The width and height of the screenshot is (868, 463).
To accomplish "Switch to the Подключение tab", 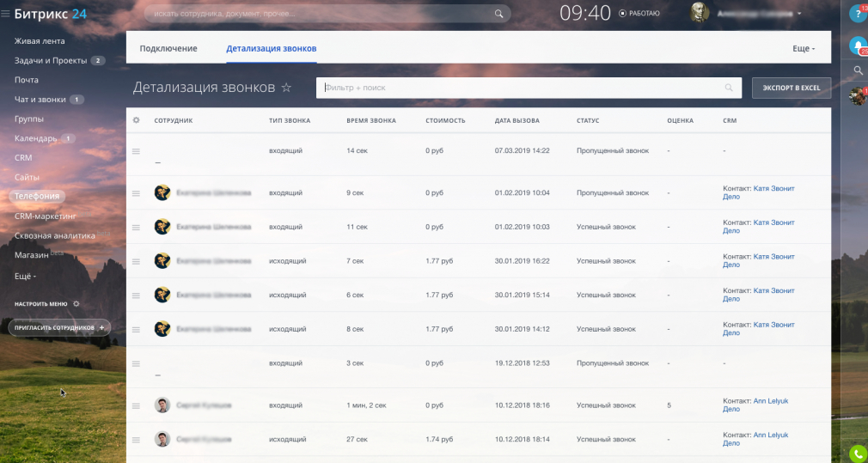I will [168, 49].
